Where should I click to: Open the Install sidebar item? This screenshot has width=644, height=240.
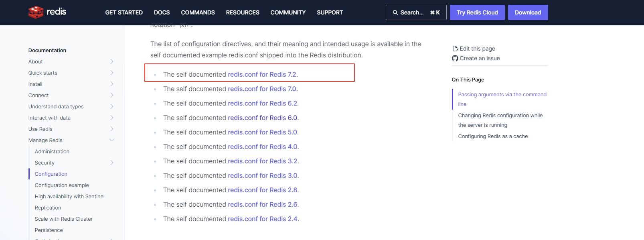(35, 84)
